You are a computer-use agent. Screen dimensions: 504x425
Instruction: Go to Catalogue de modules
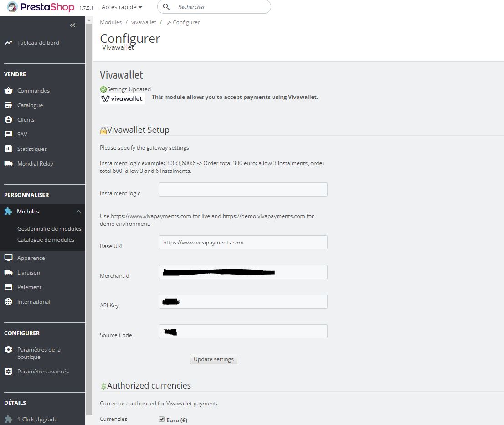coord(46,239)
